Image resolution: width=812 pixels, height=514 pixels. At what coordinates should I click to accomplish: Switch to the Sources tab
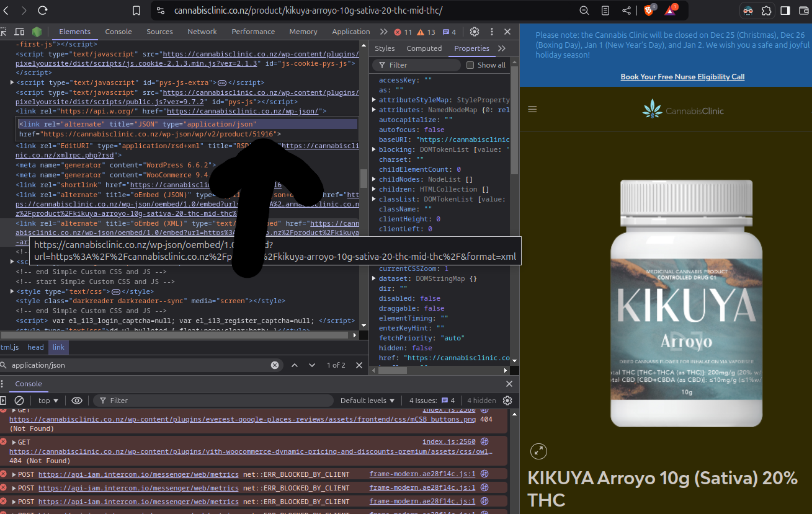coord(159,32)
